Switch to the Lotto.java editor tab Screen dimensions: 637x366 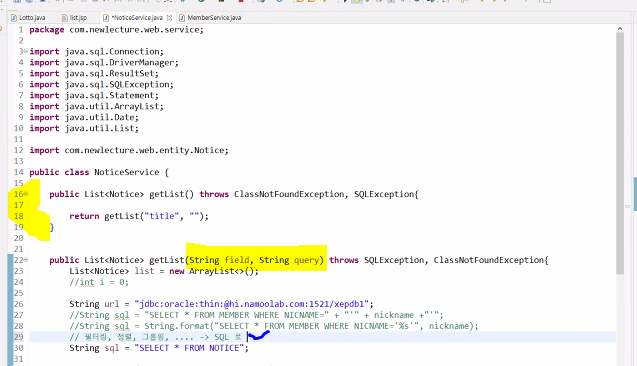[28, 17]
